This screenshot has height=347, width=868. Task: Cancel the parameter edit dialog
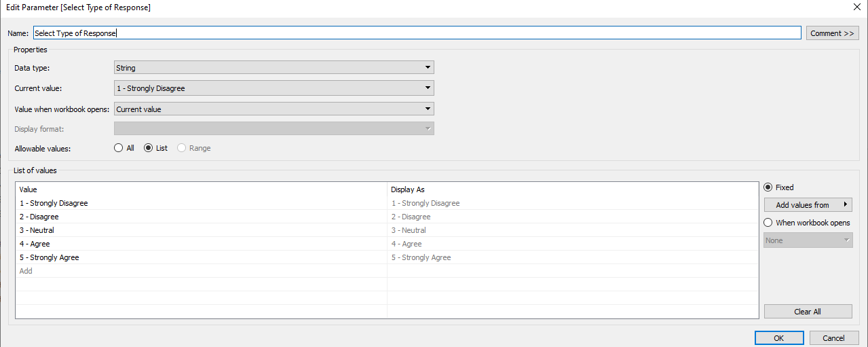click(x=833, y=338)
